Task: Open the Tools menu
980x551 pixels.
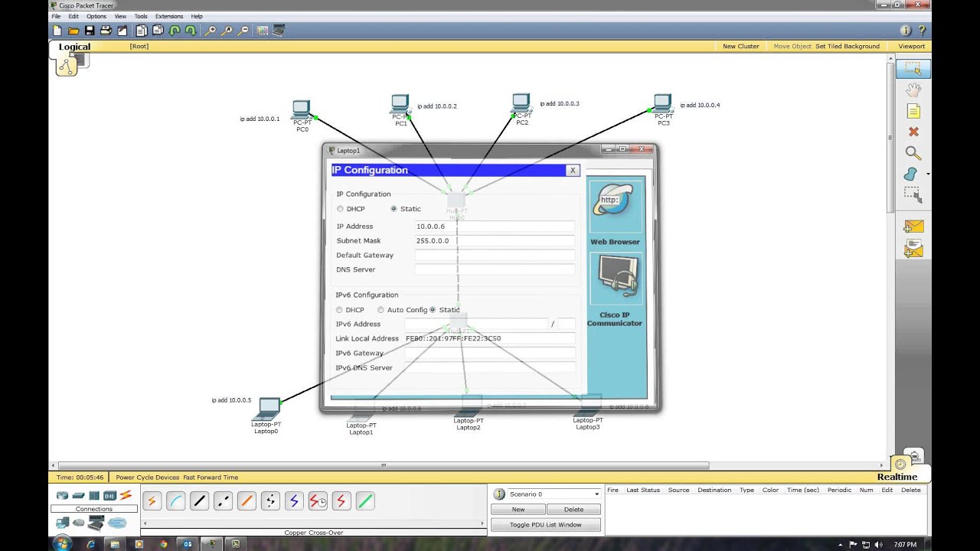Action: (141, 16)
